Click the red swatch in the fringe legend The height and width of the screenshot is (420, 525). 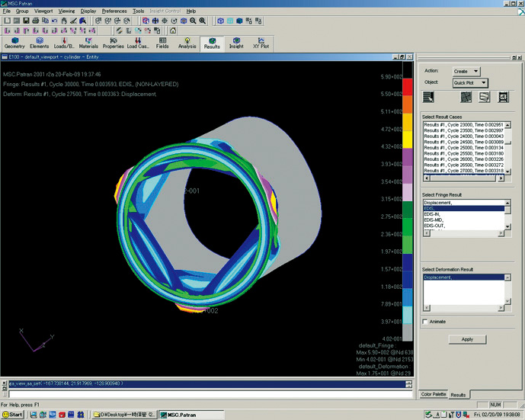tap(408, 87)
